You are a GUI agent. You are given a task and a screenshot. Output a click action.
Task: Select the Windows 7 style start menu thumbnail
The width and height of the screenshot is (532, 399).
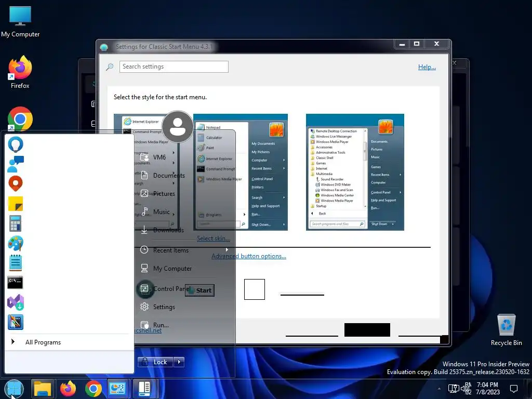coord(355,172)
